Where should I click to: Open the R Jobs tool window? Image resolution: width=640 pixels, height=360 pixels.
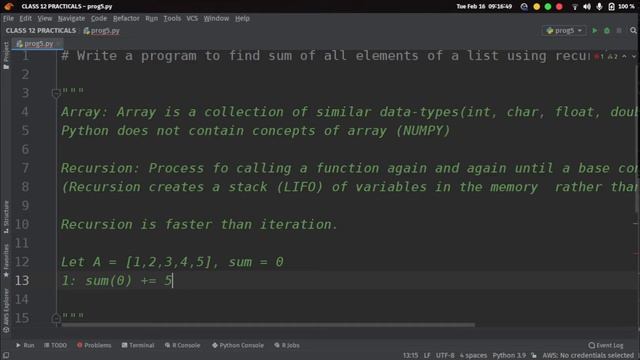coord(287,345)
